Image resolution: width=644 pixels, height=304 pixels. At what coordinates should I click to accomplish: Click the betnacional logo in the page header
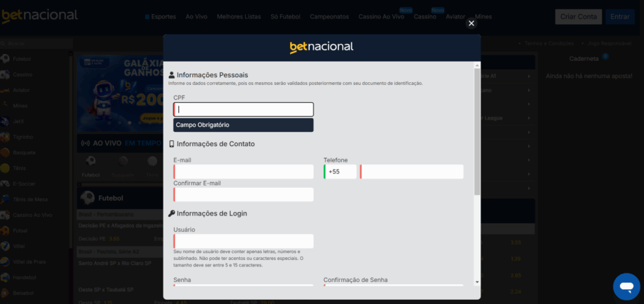pos(40,16)
